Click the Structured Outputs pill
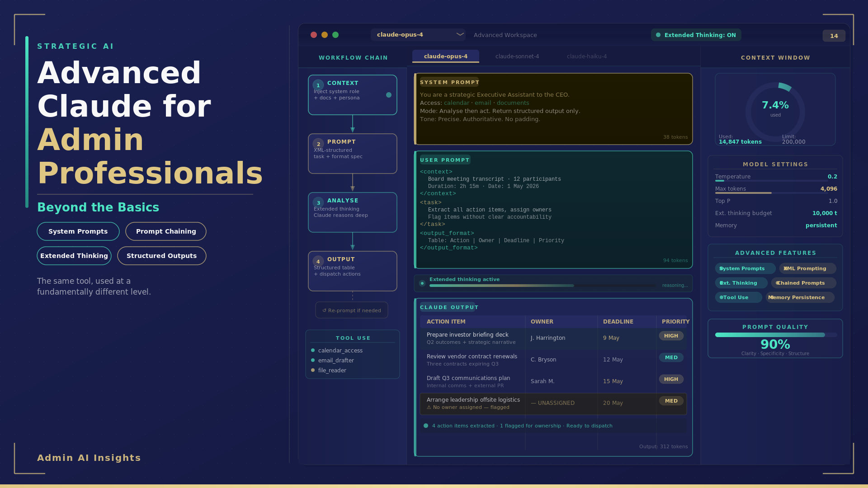The height and width of the screenshot is (488, 868). coord(162,256)
